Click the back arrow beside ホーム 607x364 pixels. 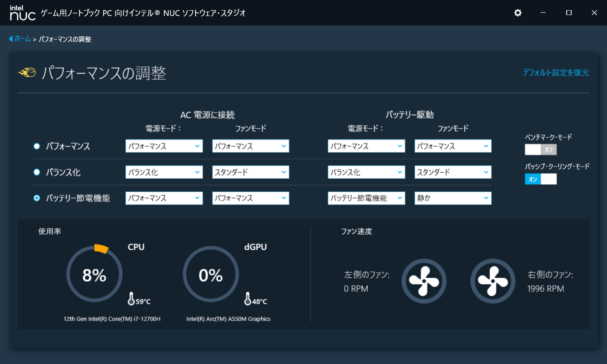click(x=11, y=39)
